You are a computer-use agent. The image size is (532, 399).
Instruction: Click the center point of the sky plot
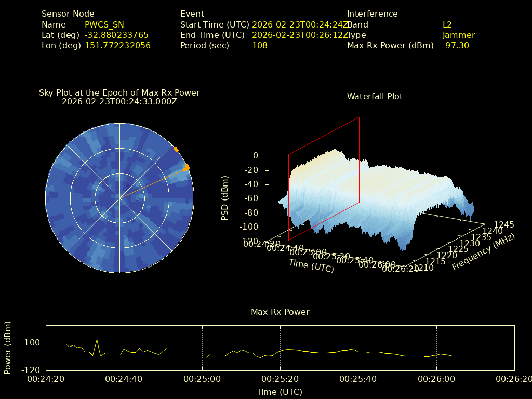click(120, 198)
